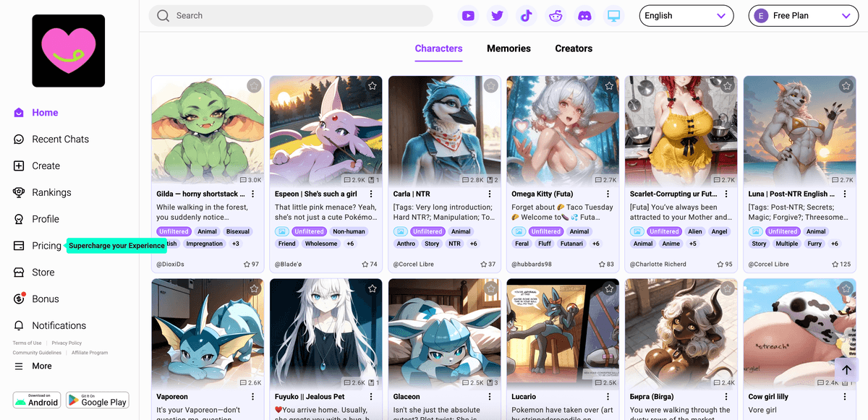
Task: Favorite the Scarlet card with star
Action: [x=728, y=86]
